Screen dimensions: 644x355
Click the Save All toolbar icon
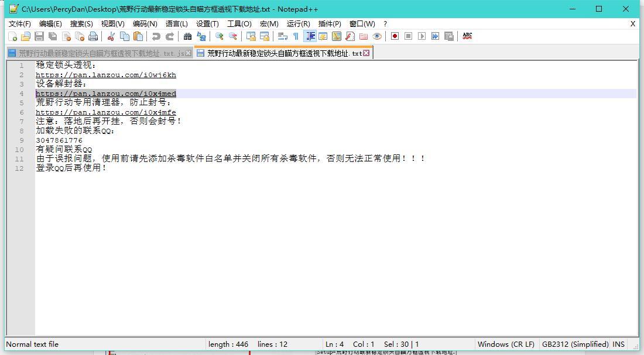[53, 36]
